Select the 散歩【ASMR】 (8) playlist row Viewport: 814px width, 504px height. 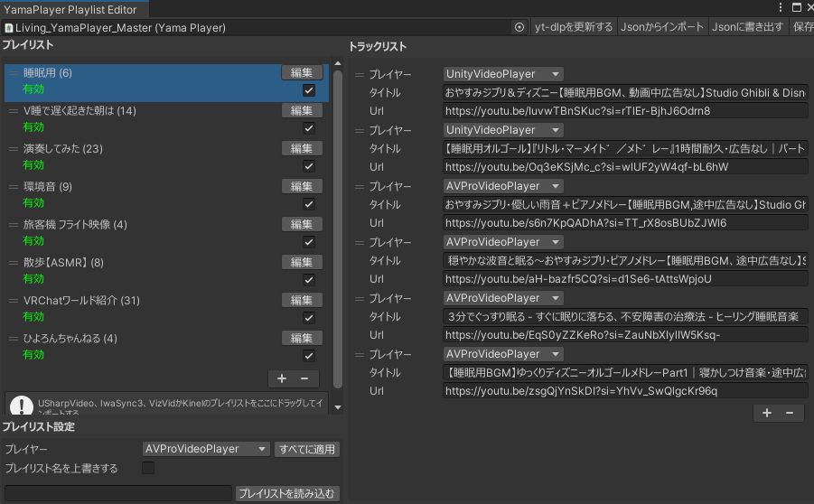point(166,271)
